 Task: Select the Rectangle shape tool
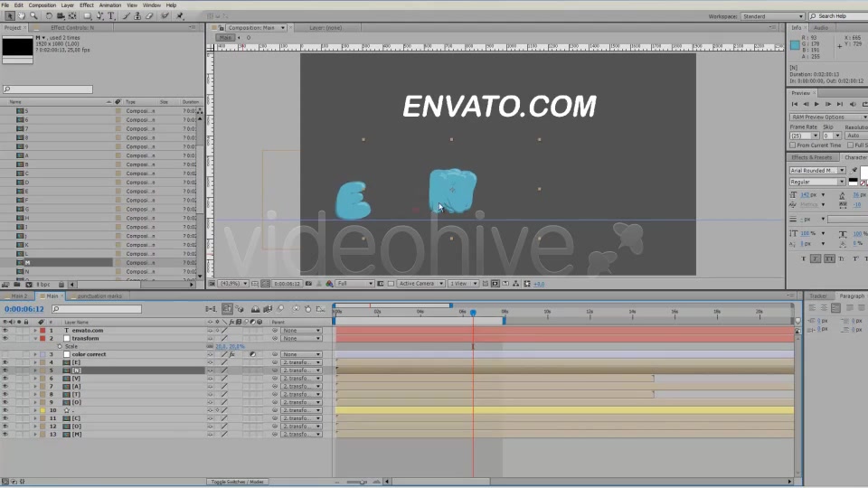pyautogui.click(x=88, y=16)
